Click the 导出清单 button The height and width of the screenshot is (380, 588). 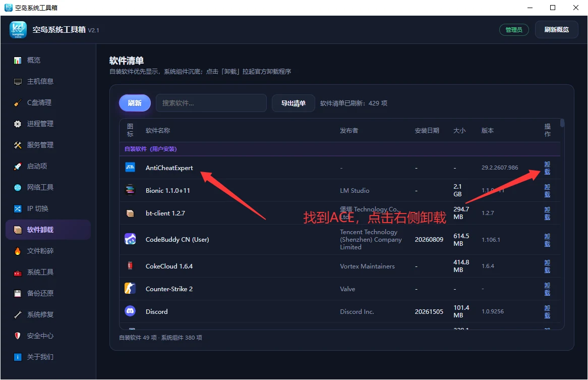pyautogui.click(x=293, y=103)
